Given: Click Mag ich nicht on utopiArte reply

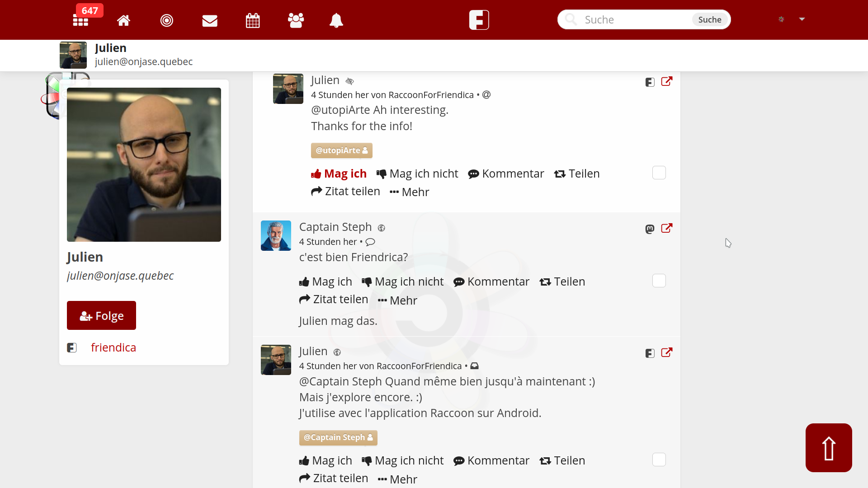Looking at the screenshot, I should click(417, 174).
